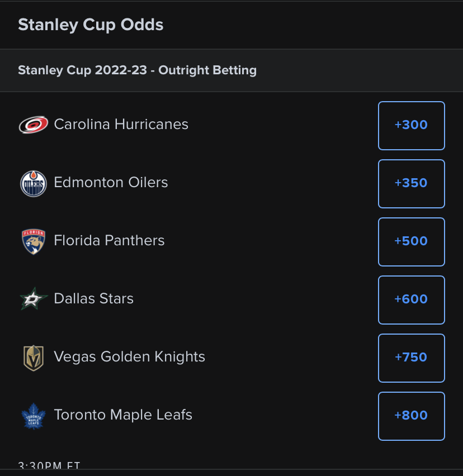Image resolution: width=463 pixels, height=476 pixels.
Task: Select Vegas Golden Knights +750 odds
Action: (412, 358)
